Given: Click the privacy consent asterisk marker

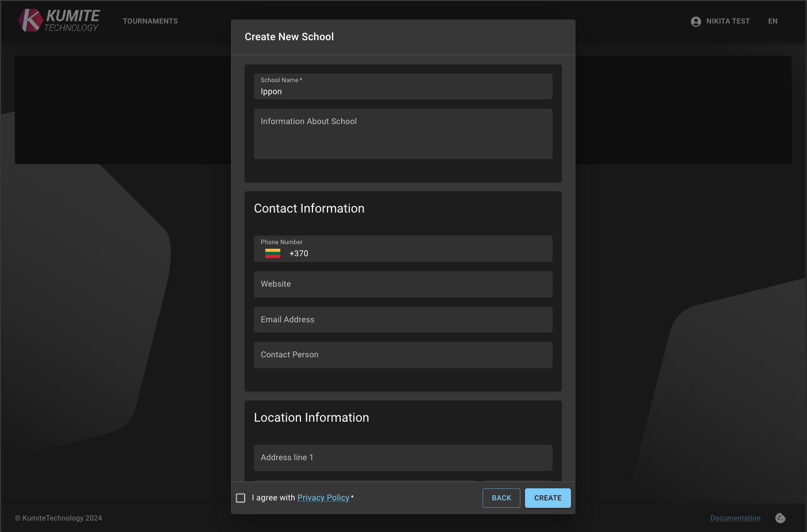Looking at the screenshot, I should point(352,498).
